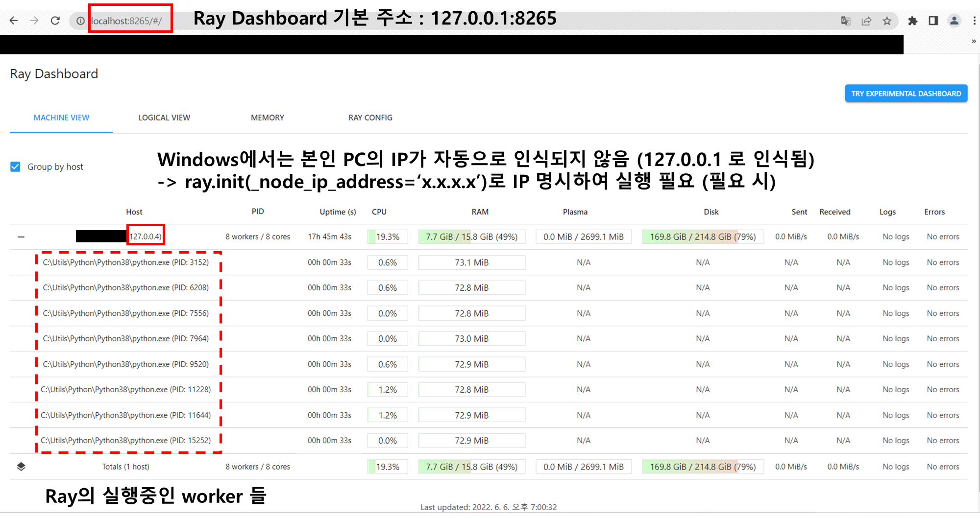
Task: Click host CPU usage bar 19.3%
Action: (388, 237)
